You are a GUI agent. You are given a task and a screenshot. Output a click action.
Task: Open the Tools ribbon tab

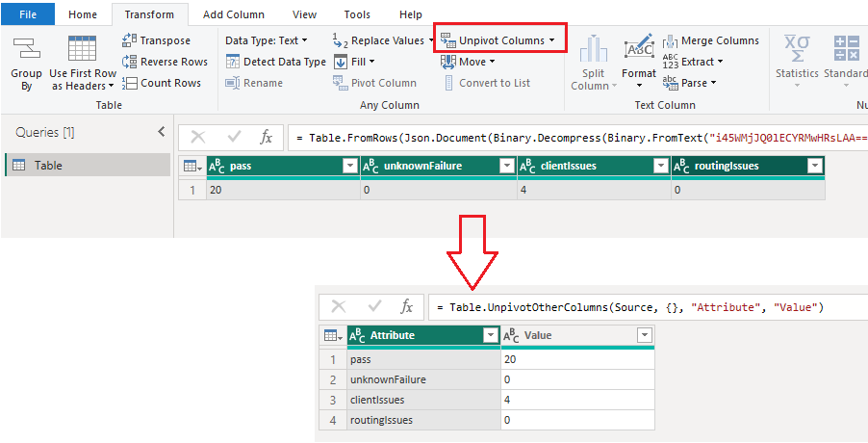coord(357,15)
